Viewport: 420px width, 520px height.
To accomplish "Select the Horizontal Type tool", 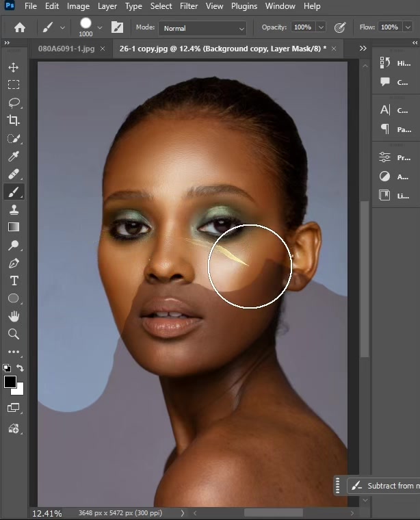I will (x=14, y=281).
